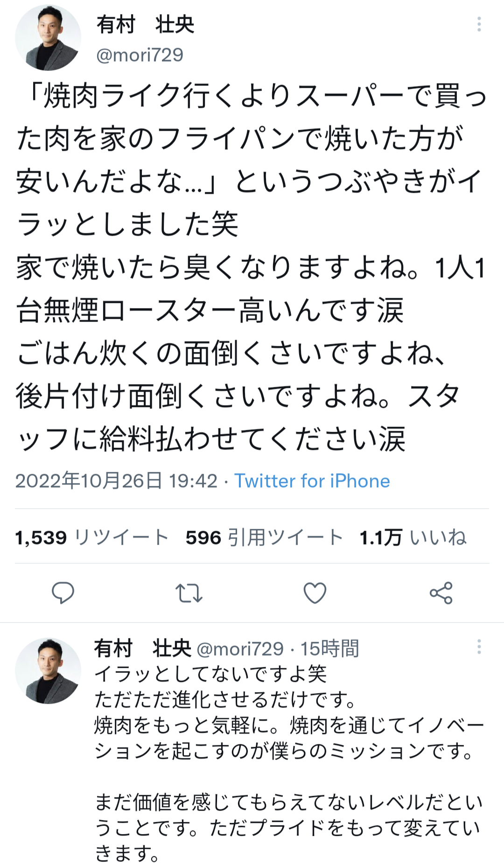Like the tweet with the heart icon
Viewport: 504px width, 863px height.
pyautogui.click(x=315, y=593)
